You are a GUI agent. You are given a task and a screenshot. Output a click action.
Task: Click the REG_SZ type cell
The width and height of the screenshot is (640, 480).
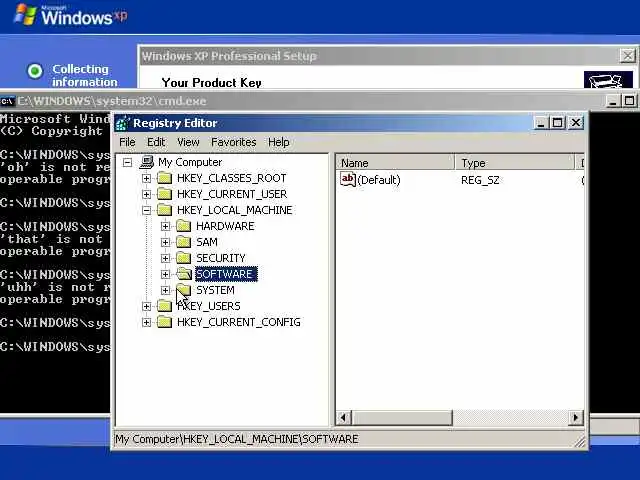pyautogui.click(x=480, y=180)
